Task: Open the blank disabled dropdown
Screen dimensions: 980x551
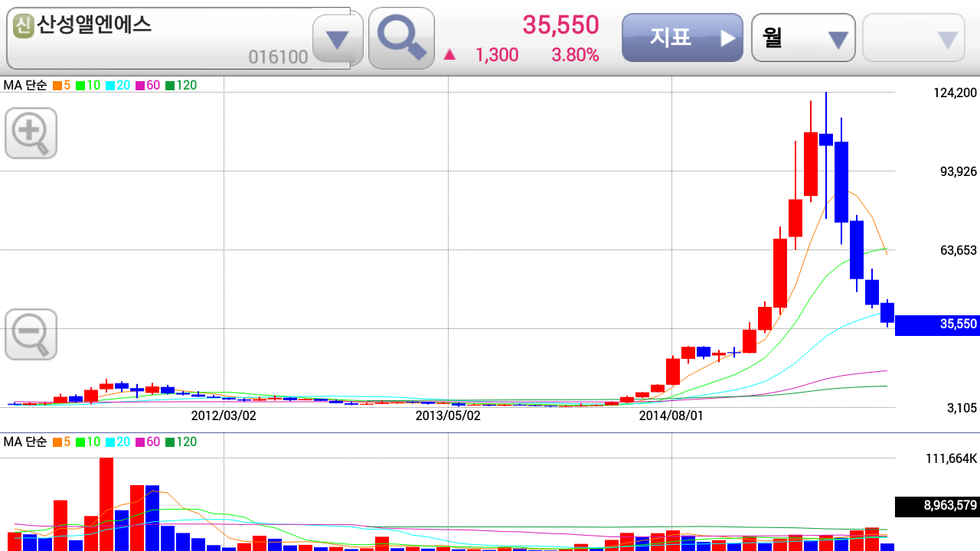Action: point(914,37)
